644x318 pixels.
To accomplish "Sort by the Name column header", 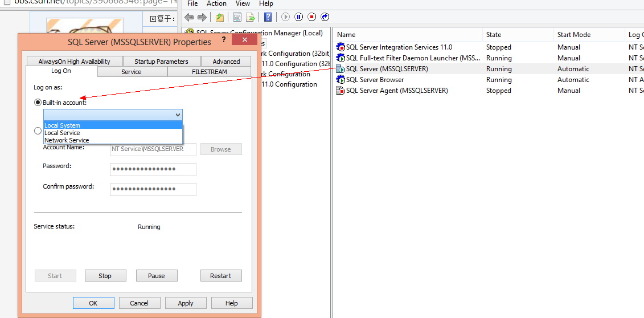I will [x=408, y=35].
